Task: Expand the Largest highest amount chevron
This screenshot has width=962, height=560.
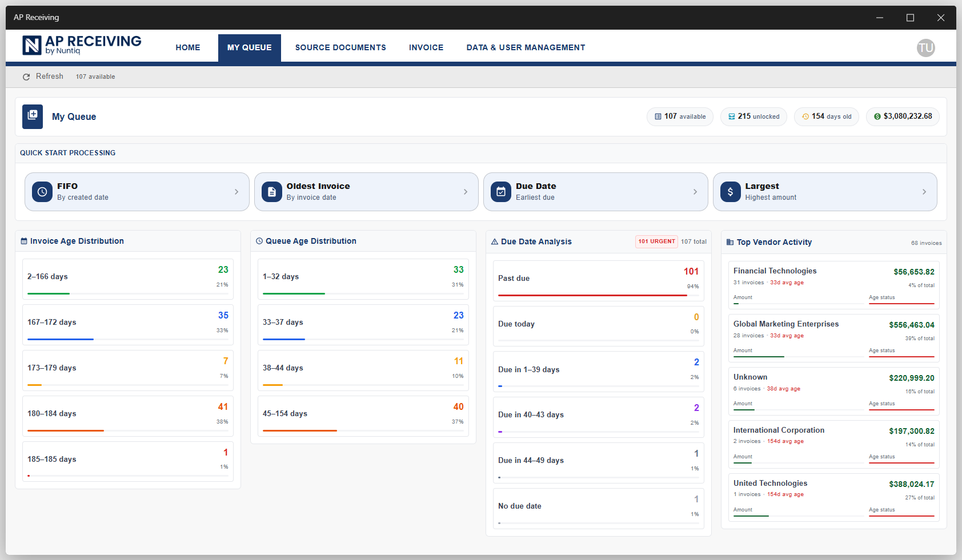Action: [924, 192]
